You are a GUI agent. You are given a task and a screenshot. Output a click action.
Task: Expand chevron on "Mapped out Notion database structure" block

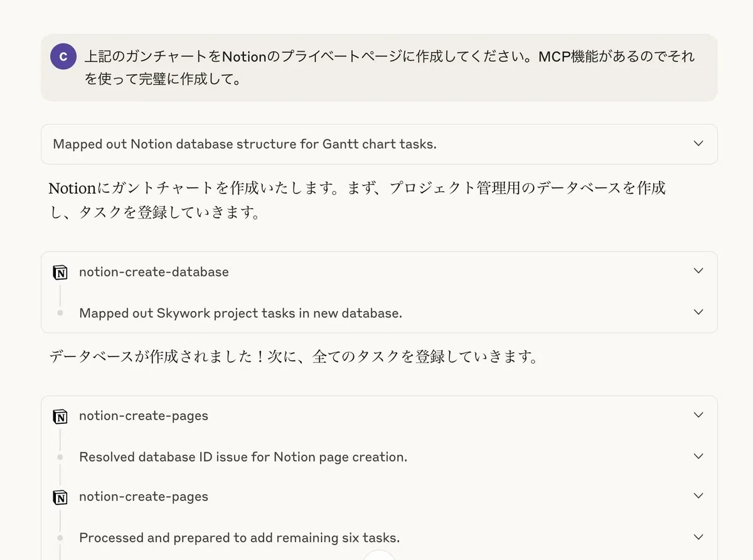(698, 144)
